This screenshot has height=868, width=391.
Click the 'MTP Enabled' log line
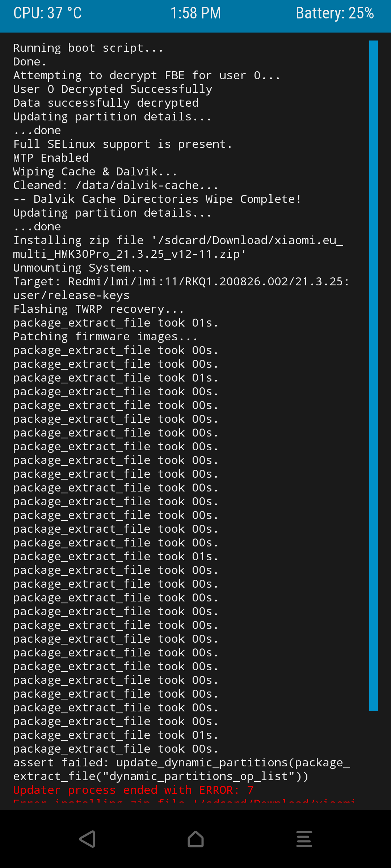[51, 158]
